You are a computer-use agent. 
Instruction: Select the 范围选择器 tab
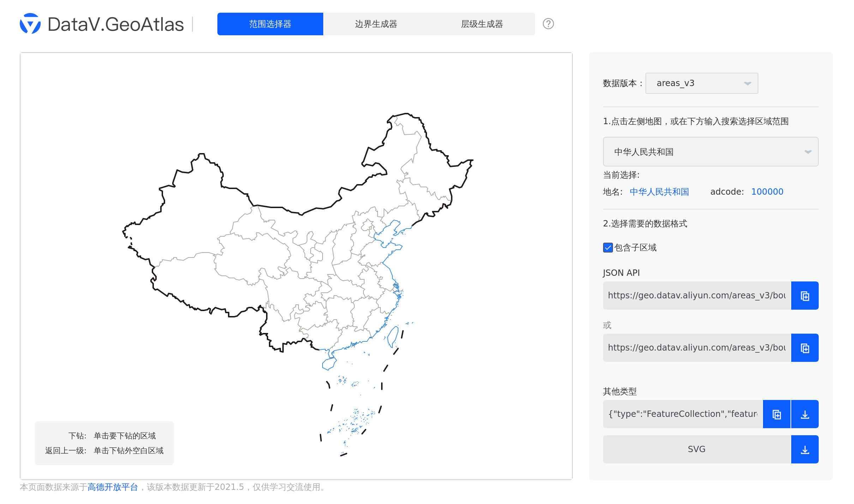[x=270, y=24]
